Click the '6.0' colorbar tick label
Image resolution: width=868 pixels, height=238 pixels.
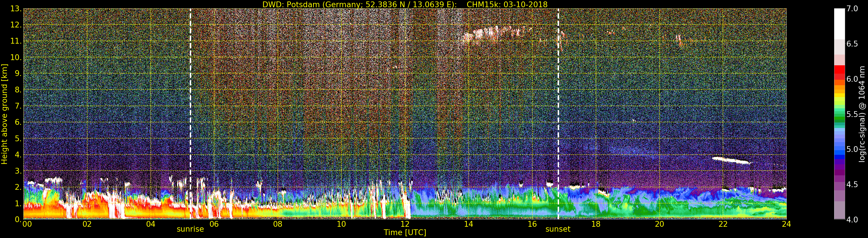[x=852, y=79]
